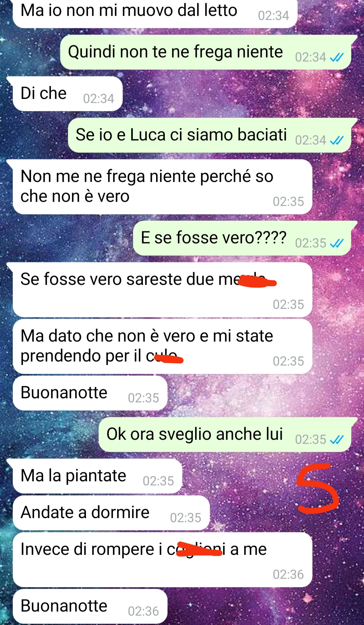Tap read checkmarks on 'E se fosse vero????'
364x625 pixels.
336,243
